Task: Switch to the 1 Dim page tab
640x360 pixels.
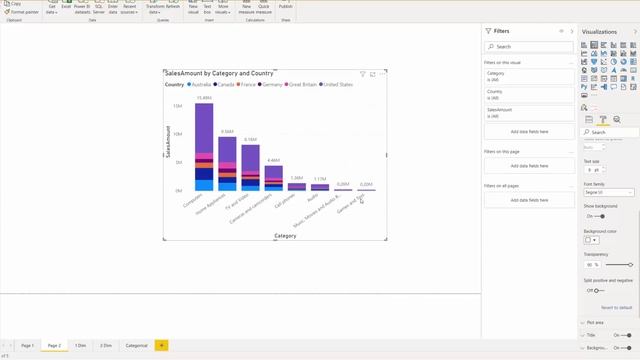Action: [x=80, y=346]
